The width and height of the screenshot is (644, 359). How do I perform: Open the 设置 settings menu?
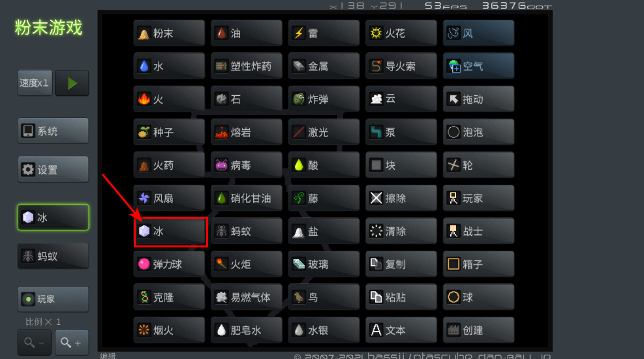[x=53, y=169]
